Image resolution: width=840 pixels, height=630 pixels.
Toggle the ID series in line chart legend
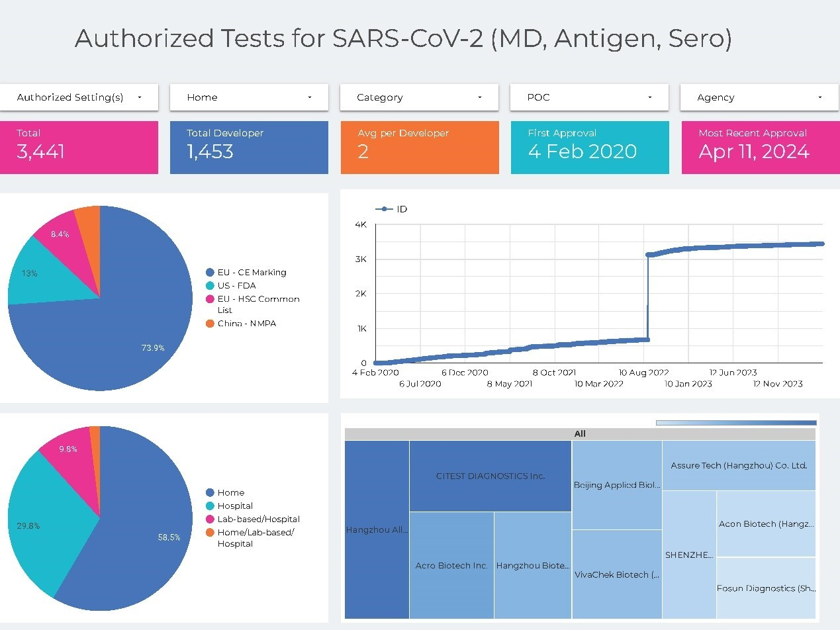pyautogui.click(x=391, y=209)
